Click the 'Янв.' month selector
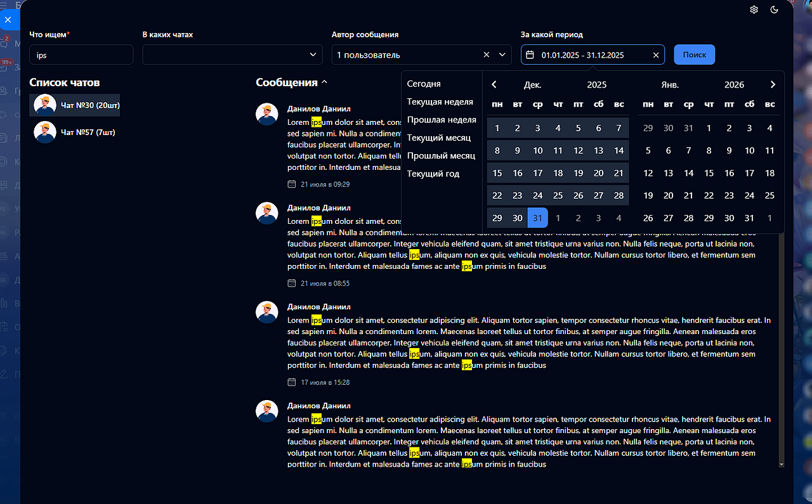This screenshot has height=504, width=812. (670, 85)
